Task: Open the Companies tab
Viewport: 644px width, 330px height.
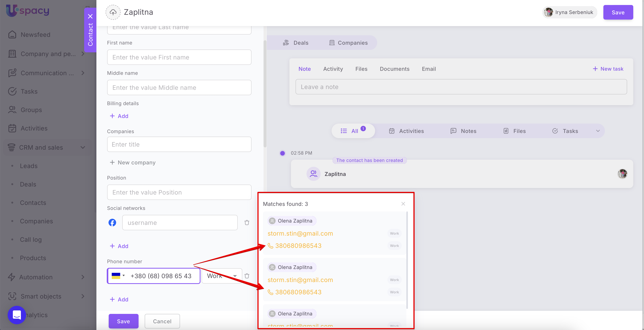Action: (348, 43)
